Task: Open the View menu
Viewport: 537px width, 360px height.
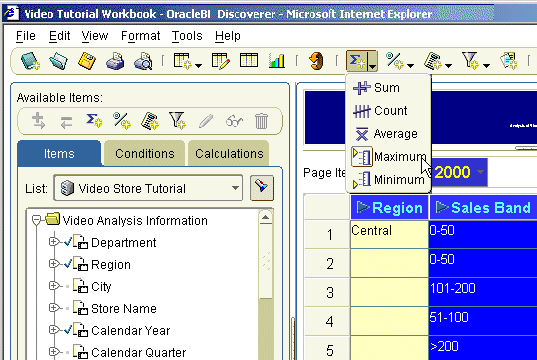Action: 95,36
